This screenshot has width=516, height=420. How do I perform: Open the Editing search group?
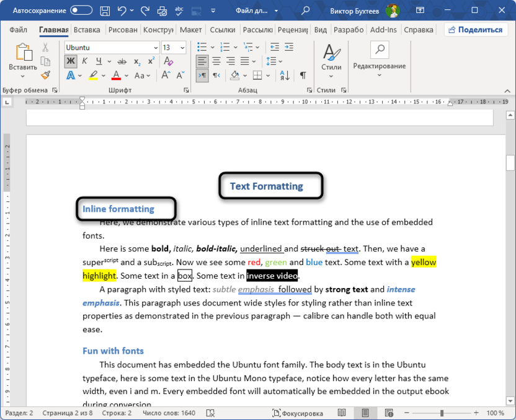[380, 60]
